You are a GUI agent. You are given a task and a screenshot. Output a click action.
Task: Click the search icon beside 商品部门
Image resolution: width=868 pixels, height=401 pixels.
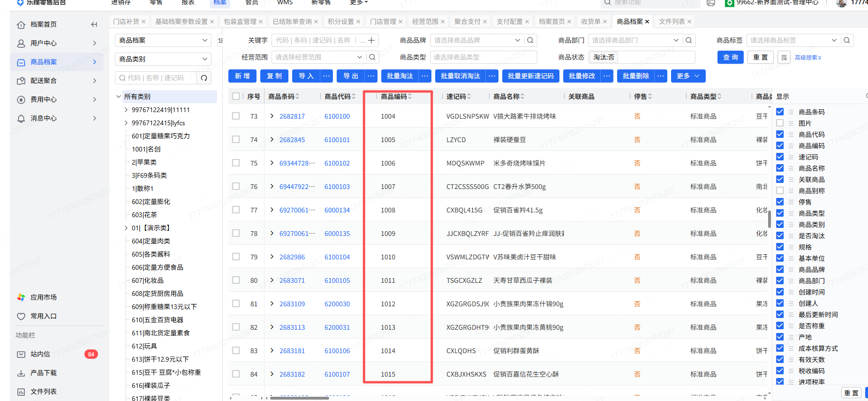tap(689, 40)
